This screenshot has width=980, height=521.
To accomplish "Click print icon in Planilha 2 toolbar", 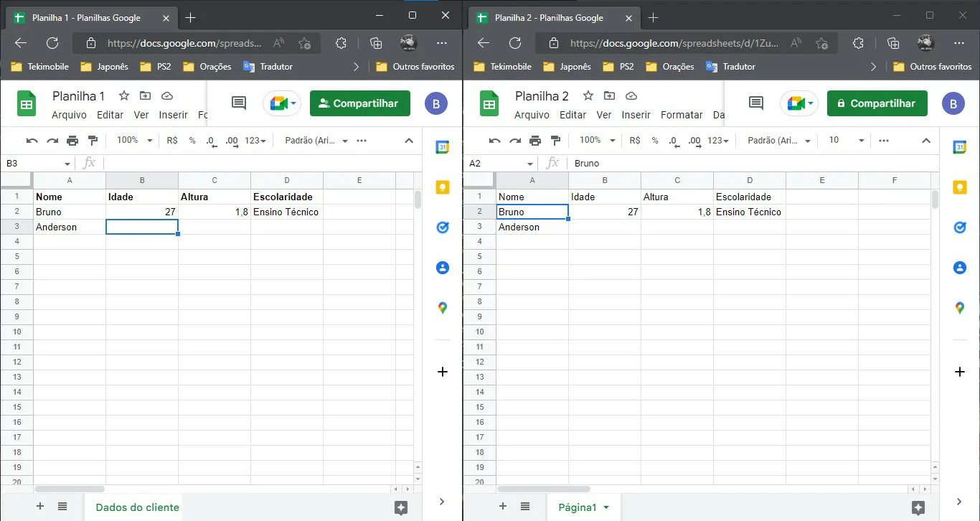I will tap(534, 141).
